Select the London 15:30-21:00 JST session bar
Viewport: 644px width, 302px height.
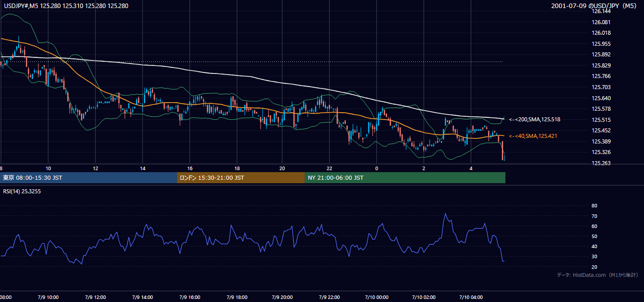[240, 178]
